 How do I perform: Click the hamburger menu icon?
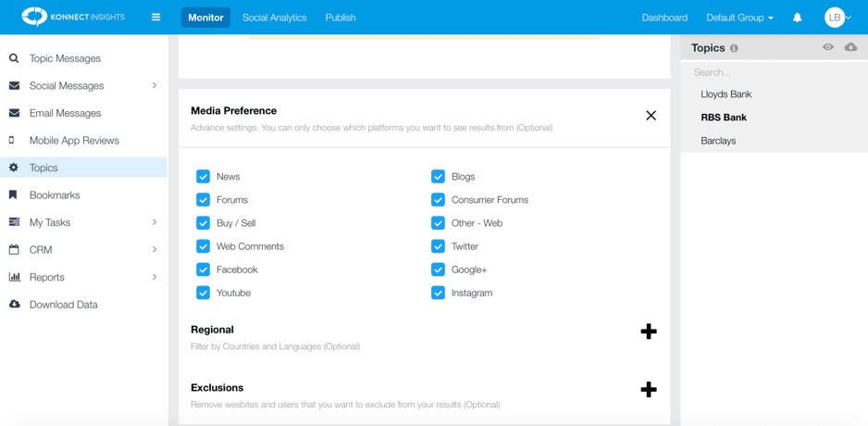(156, 18)
